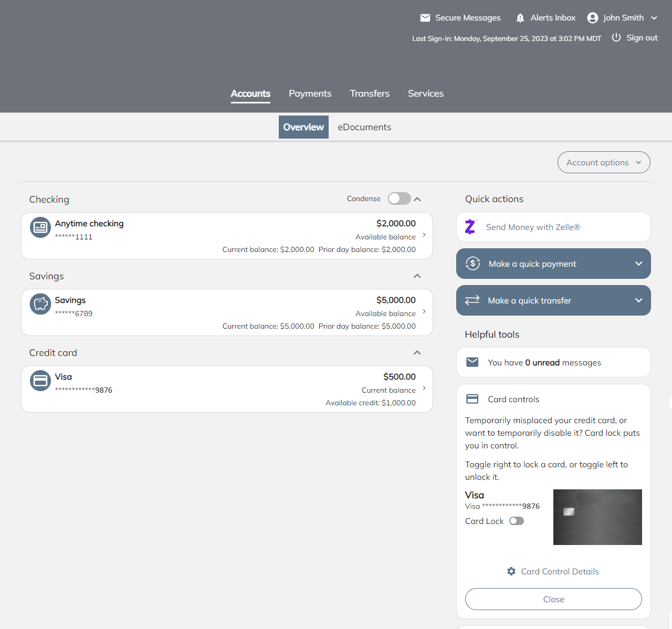672x629 pixels.
Task: Open Card Control Details gear icon
Action: [511, 571]
